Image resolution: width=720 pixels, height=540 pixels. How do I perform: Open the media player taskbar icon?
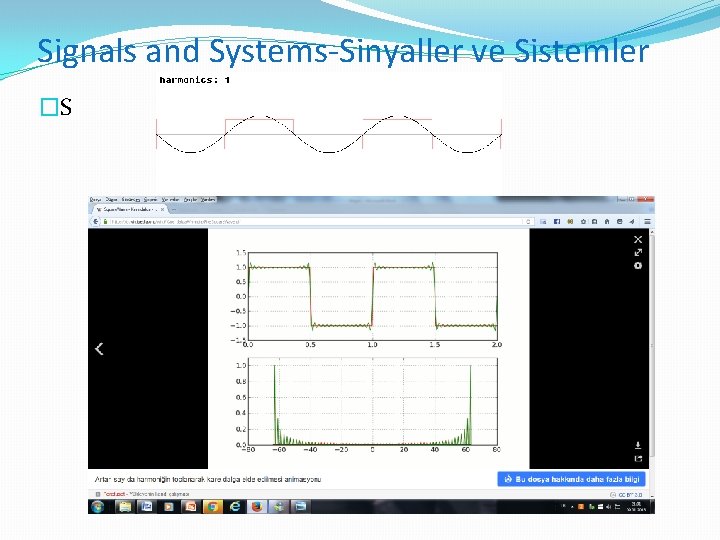click(169, 506)
